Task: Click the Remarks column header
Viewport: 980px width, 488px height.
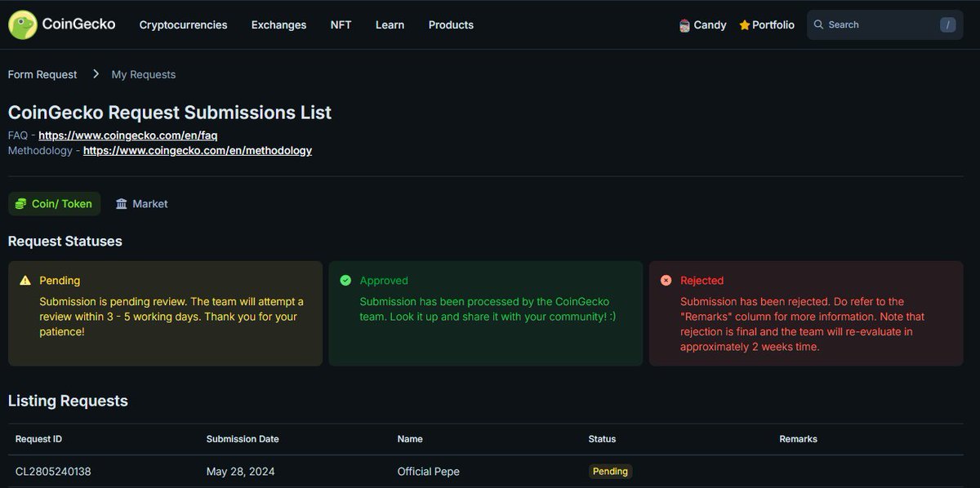Action: 799,439
